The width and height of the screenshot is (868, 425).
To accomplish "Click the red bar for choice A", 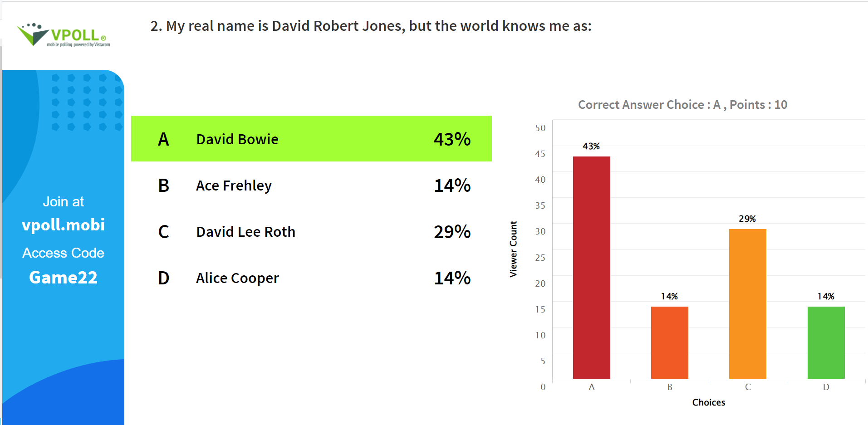I will coord(591,268).
